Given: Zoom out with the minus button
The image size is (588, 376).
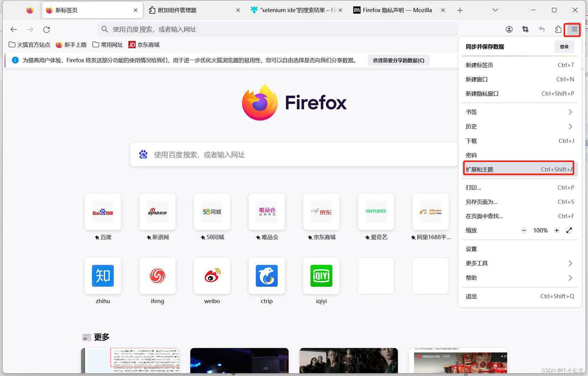Looking at the screenshot, I should [524, 230].
